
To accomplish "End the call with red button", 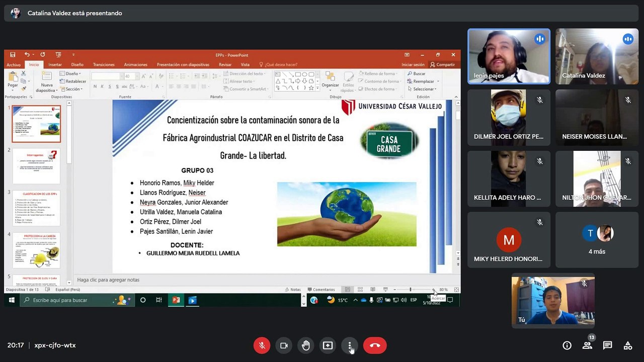I will click(x=375, y=345).
